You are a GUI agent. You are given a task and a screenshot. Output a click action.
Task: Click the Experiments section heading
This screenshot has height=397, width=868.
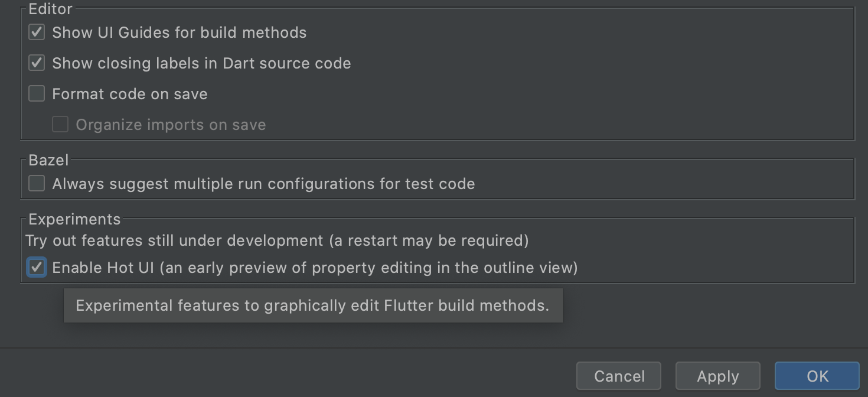point(74,219)
